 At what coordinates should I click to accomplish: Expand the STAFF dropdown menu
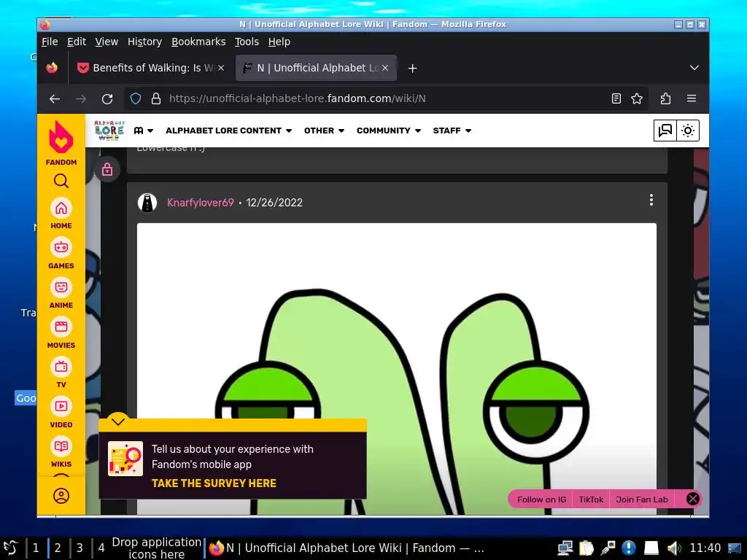point(452,131)
